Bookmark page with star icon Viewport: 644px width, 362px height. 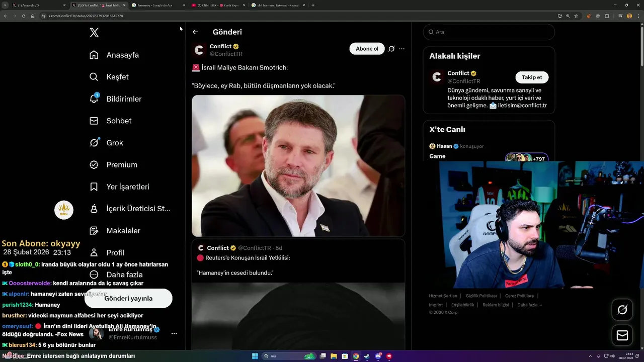tap(576, 16)
